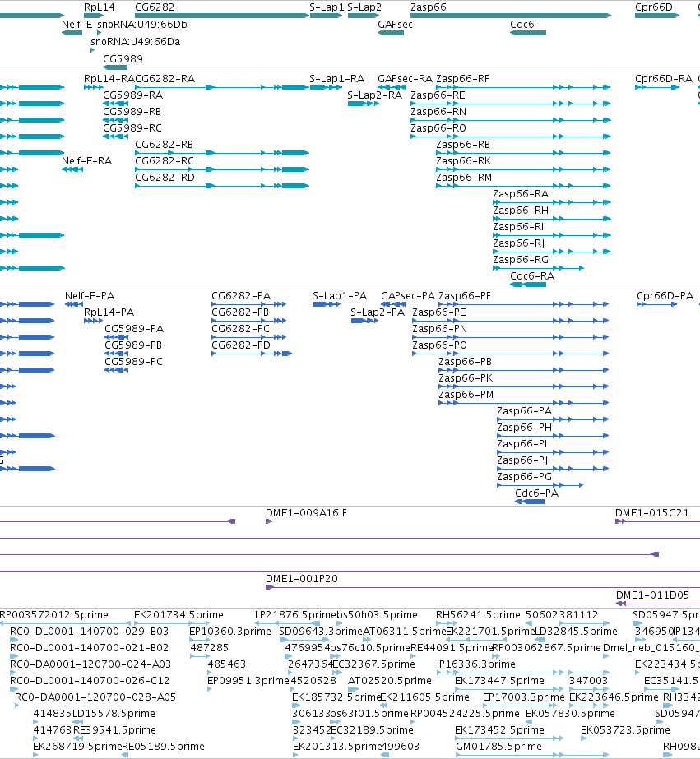Select the CG5989 gene bar glyph
This screenshot has height=759, width=700.
pyautogui.click(x=115, y=67)
